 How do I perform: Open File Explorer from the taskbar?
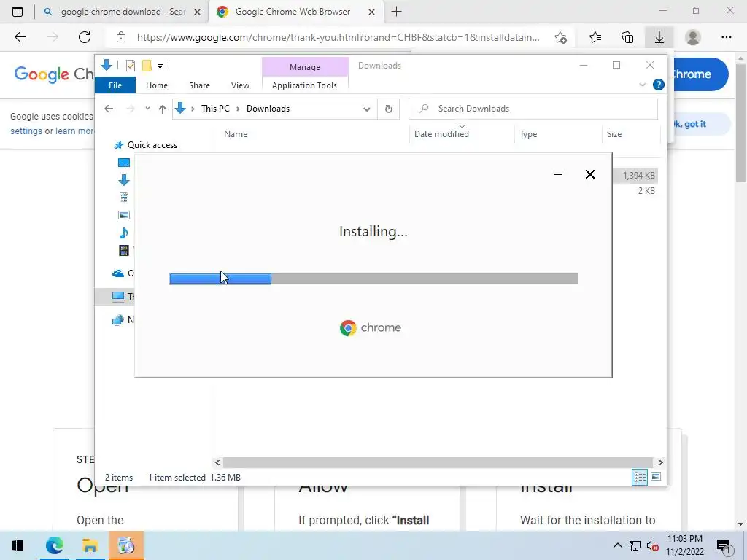(x=90, y=545)
